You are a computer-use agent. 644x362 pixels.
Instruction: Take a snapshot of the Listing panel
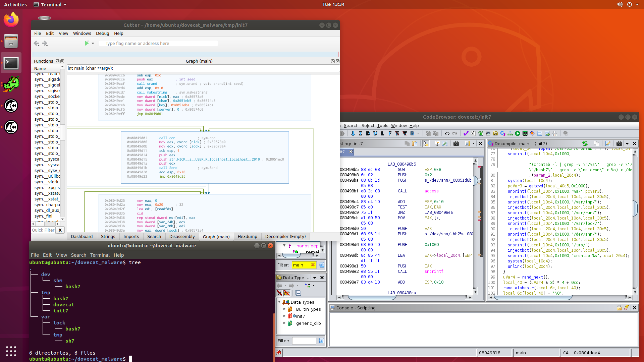point(456,143)
